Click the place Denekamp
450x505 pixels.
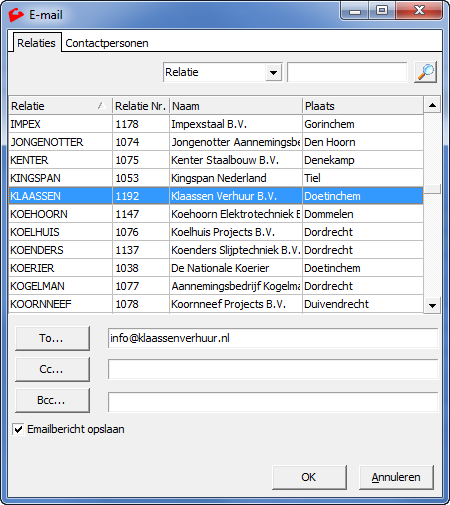tap(329, 160)
